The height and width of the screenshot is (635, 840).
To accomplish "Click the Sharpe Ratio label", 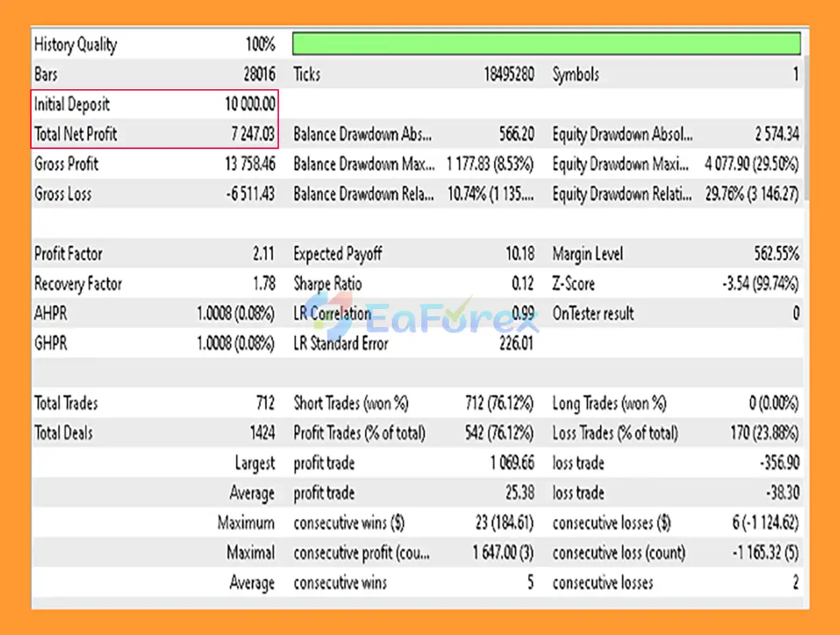I will coord(327,284).
